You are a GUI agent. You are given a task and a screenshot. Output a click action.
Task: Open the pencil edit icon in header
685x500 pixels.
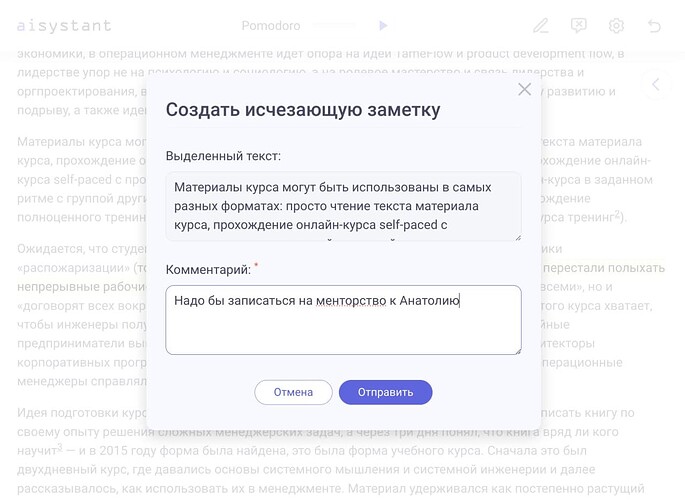click(x=541, y=26)
